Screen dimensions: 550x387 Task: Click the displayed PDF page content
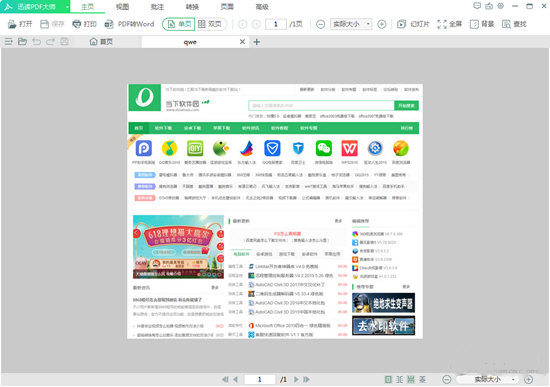point(275,211)
